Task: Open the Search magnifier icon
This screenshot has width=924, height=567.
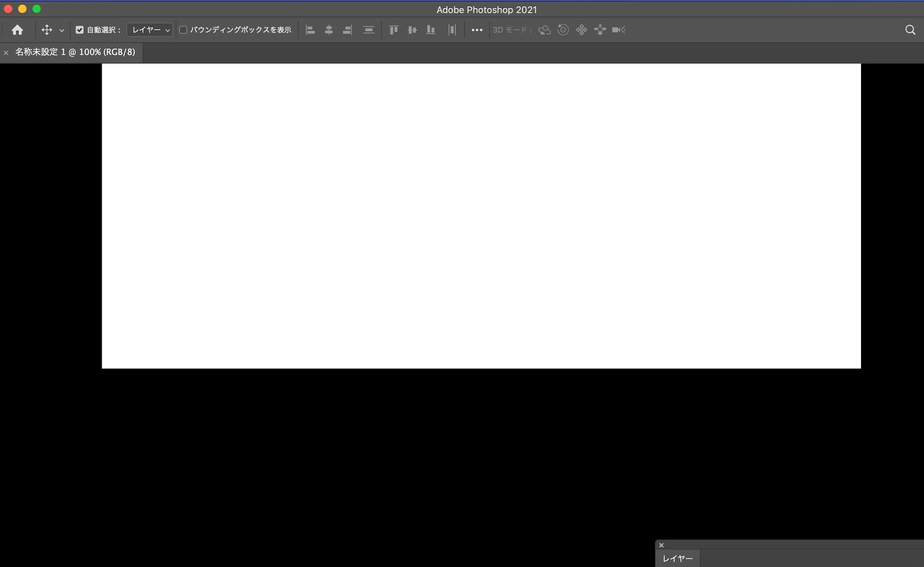Action: pyautogui.click(x=910, y=30)
